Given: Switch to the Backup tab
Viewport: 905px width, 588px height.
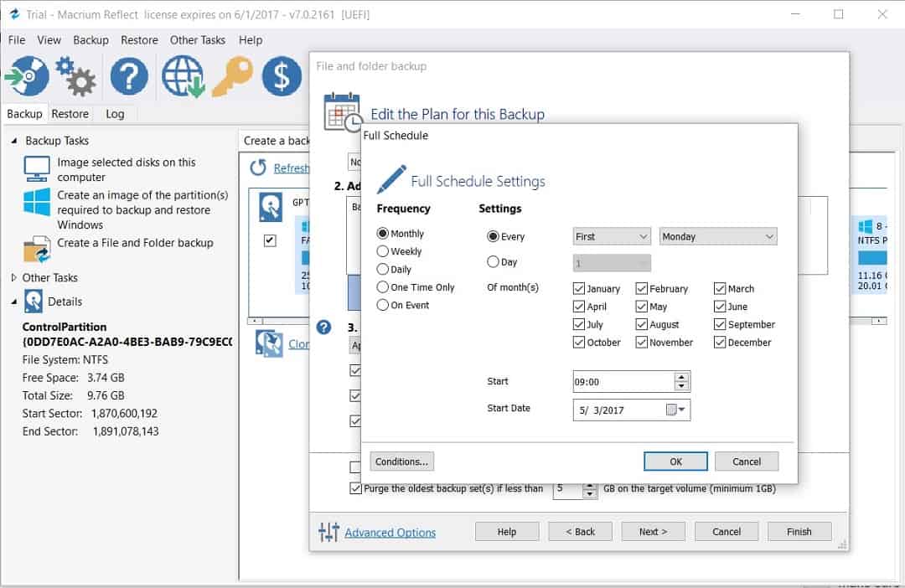Looking at the screenshot, I should pos(24,114).
